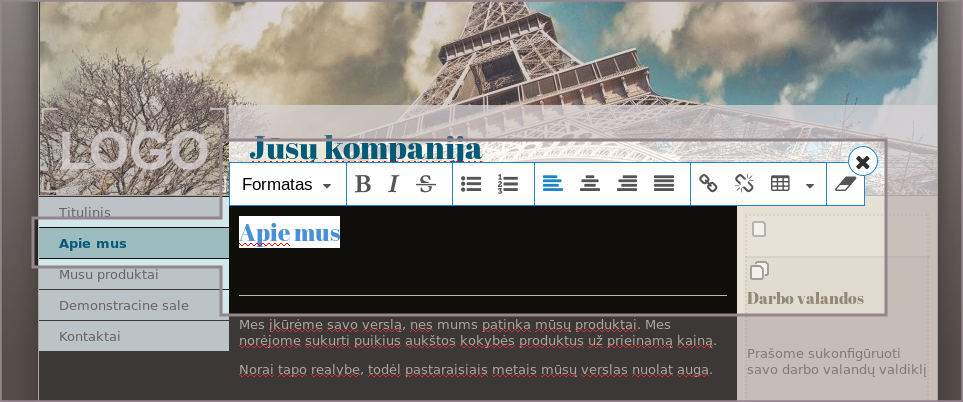
Task: Insert a bulleted list
Action: tap(471, 184)
